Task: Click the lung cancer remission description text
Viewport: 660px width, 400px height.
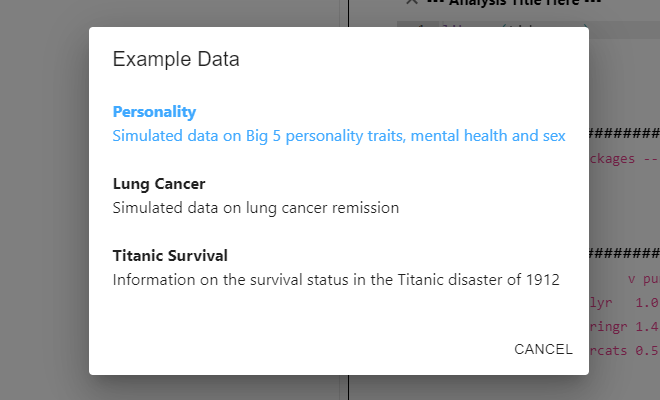Action: [x=255, y=208]
